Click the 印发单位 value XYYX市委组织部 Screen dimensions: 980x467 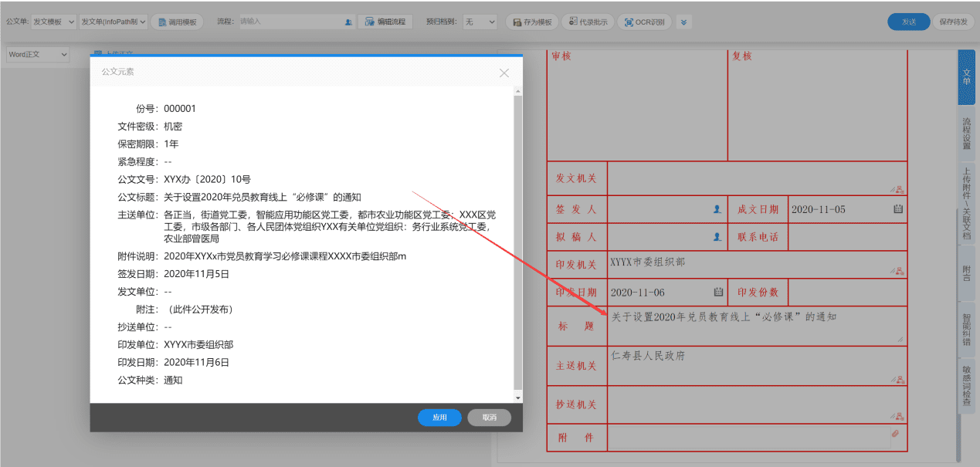pos(198,345)
